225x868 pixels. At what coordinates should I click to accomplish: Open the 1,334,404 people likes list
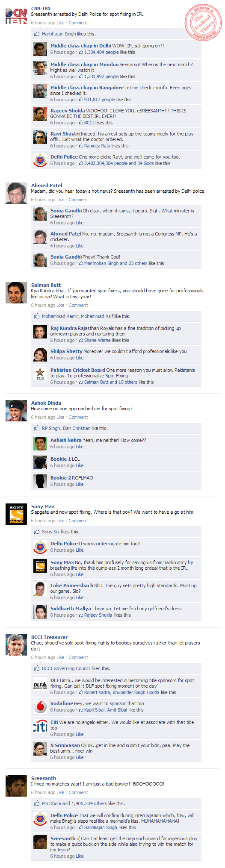101,52
